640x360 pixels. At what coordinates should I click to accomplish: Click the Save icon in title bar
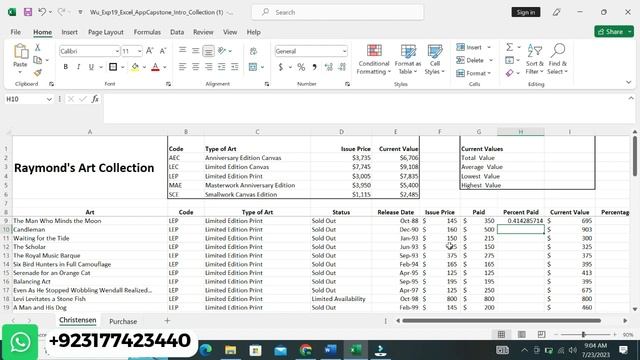28,12
